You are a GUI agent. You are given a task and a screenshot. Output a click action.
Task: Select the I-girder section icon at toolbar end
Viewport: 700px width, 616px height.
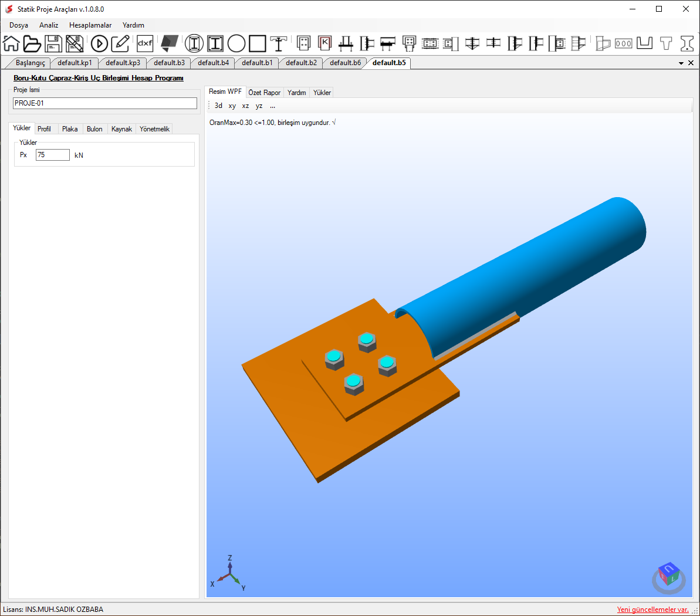(x=687, y=43)
